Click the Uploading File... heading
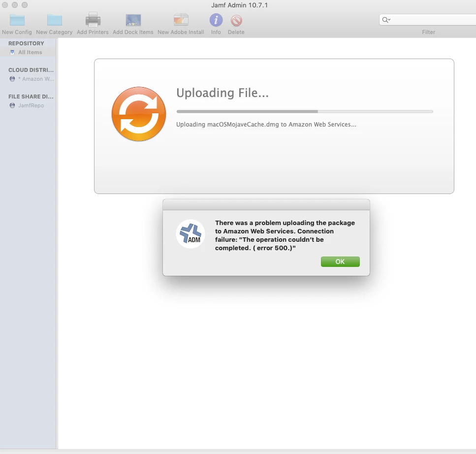The image size is (476, 454). [222, 93]
